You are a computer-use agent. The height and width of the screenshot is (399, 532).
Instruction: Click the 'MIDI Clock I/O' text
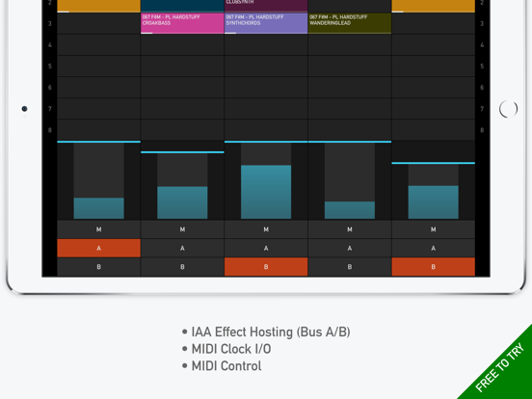[x=231, y=349]
